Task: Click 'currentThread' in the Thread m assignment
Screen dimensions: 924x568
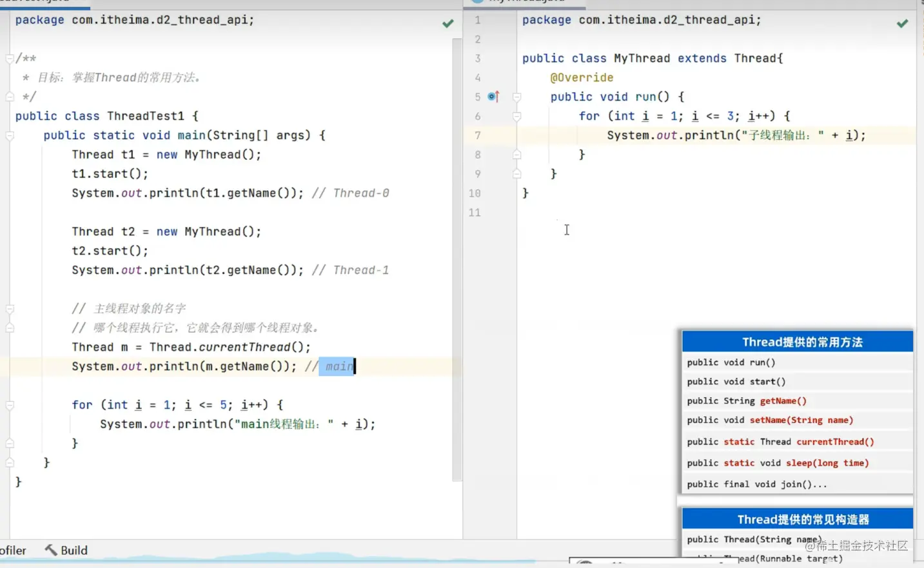Action: click(244, 347)
